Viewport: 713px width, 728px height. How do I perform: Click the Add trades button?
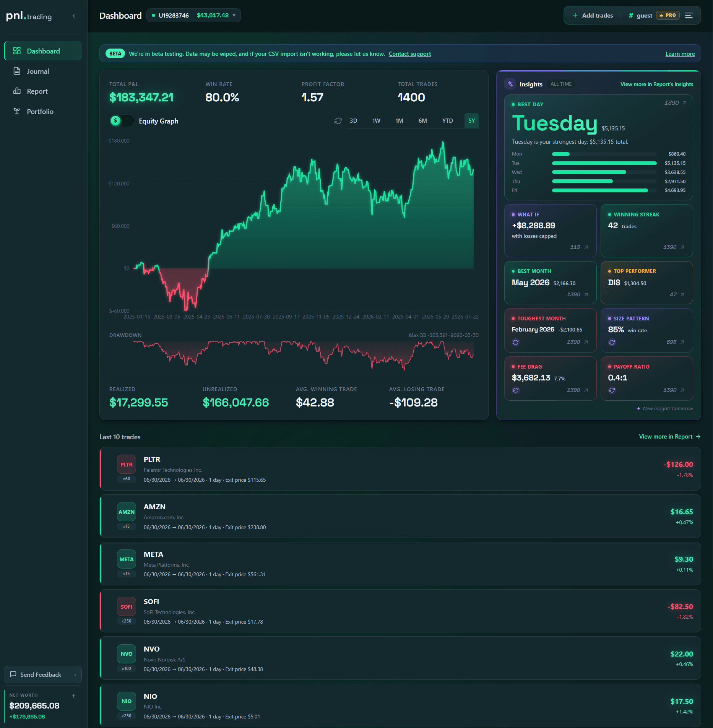pos(593,15)
